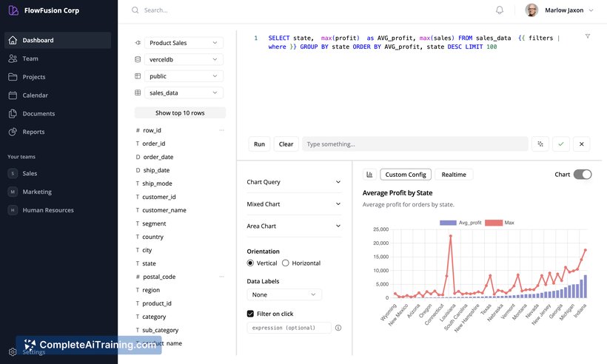Uncheck the Filter on click checkbox
Screen dimensions: 607x364
tap(250, 314)
